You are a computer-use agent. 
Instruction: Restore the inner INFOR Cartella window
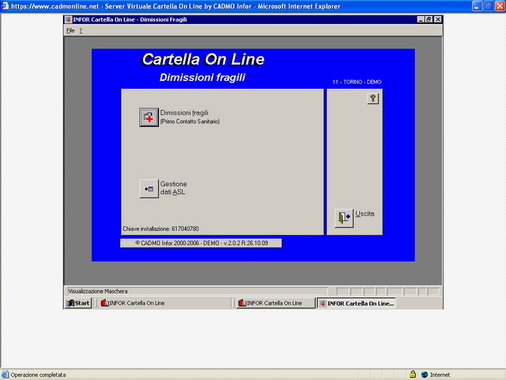click(x=429, y=19)
